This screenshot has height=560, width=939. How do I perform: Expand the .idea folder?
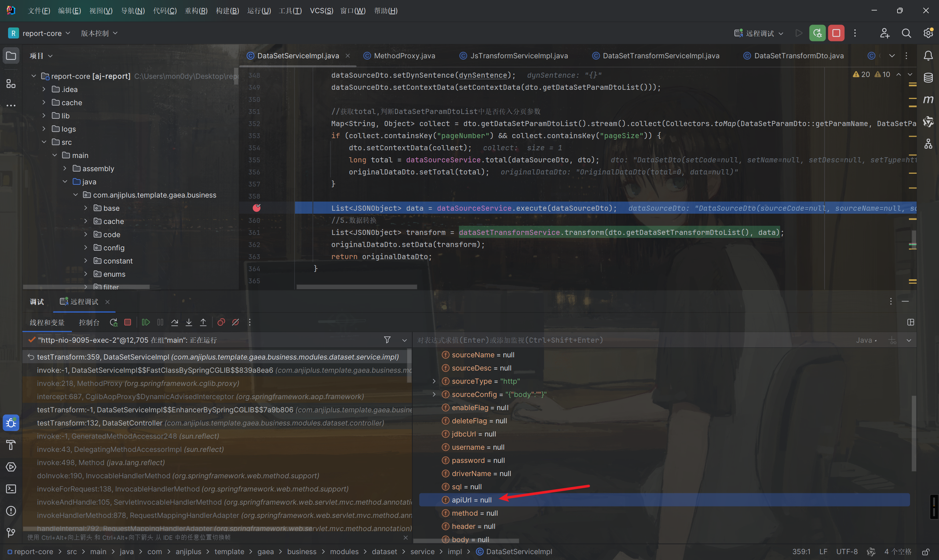44,89
